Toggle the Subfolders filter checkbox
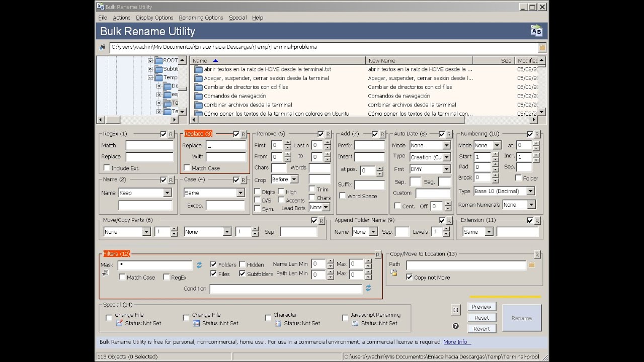Image resolution: width=644 pixels, height=362 pixels. [x=243, y=274]
